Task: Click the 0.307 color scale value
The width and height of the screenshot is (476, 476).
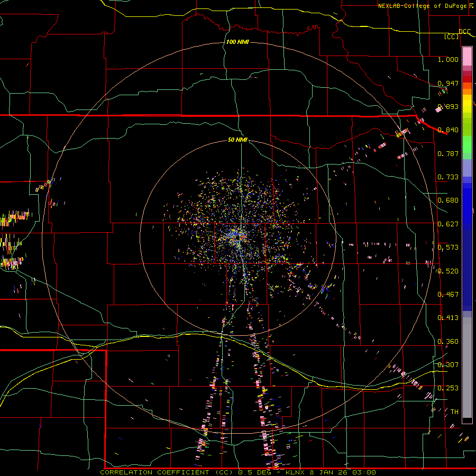Action: tap(448, 365)
